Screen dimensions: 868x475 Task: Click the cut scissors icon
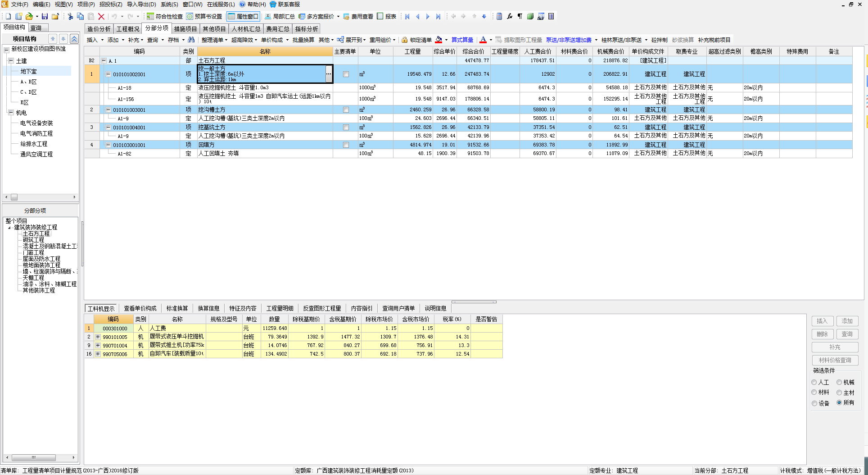click(70, 17)
